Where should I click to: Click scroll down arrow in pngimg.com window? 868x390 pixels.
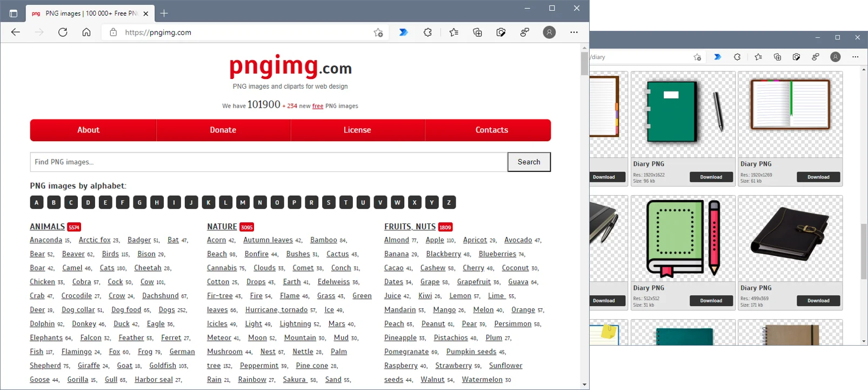[584, 385]
